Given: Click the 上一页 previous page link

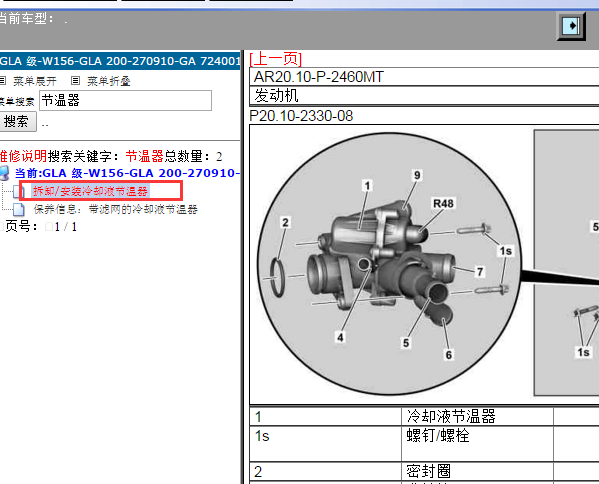Looking at the screenshot, I should tap(275, 59).
